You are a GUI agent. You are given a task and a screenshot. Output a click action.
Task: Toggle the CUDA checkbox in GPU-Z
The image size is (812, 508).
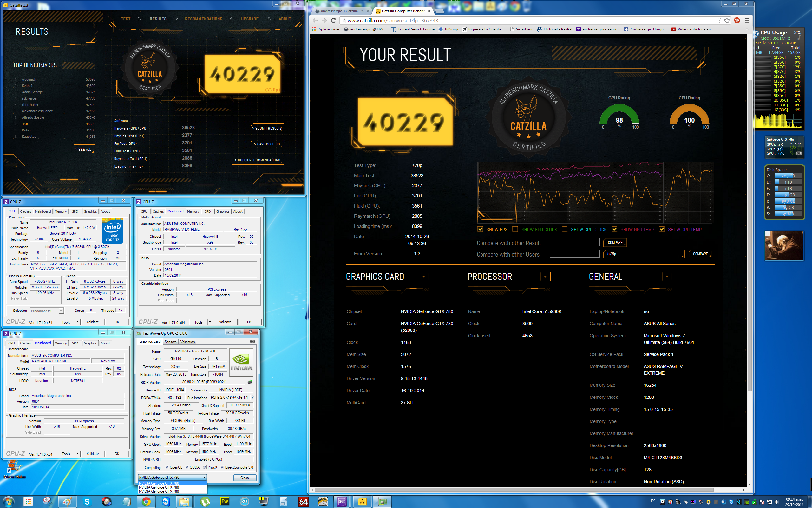point(187,467)
